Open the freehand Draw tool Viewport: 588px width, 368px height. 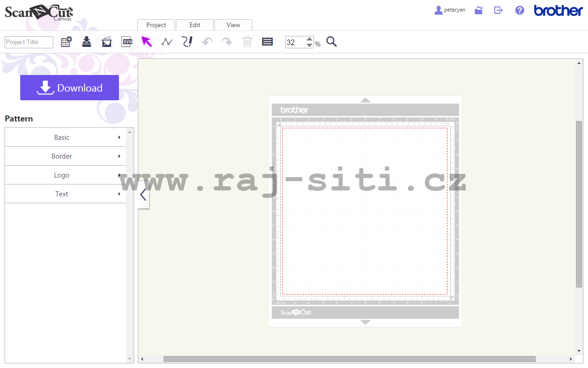[x=187, y=41]
